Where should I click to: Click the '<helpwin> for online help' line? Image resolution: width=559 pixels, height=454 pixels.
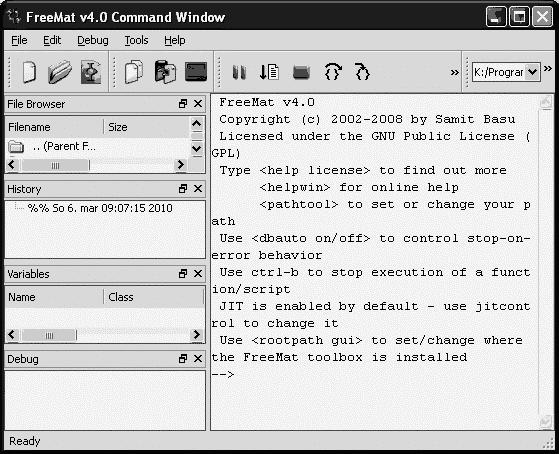pos(359,187)
